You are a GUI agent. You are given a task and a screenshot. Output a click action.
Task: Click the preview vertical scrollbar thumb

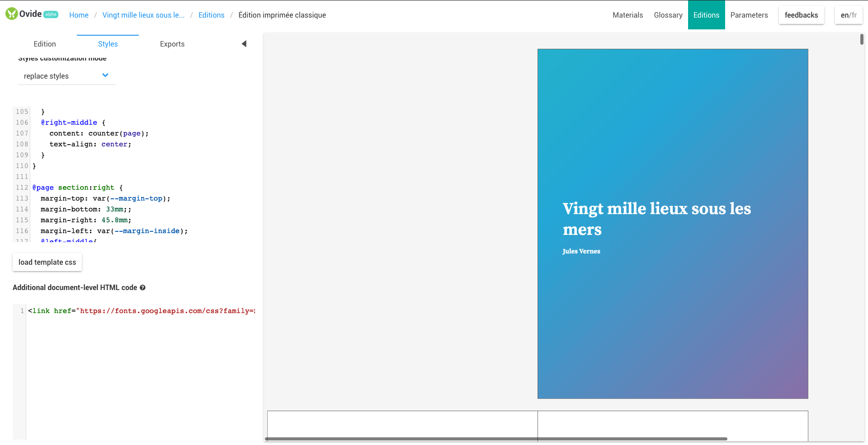[x=862, y=39]
